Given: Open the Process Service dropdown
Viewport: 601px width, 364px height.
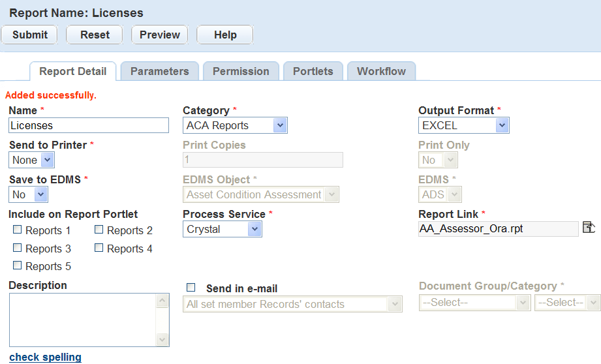Looking at the screenshot, I should point(223,229).
